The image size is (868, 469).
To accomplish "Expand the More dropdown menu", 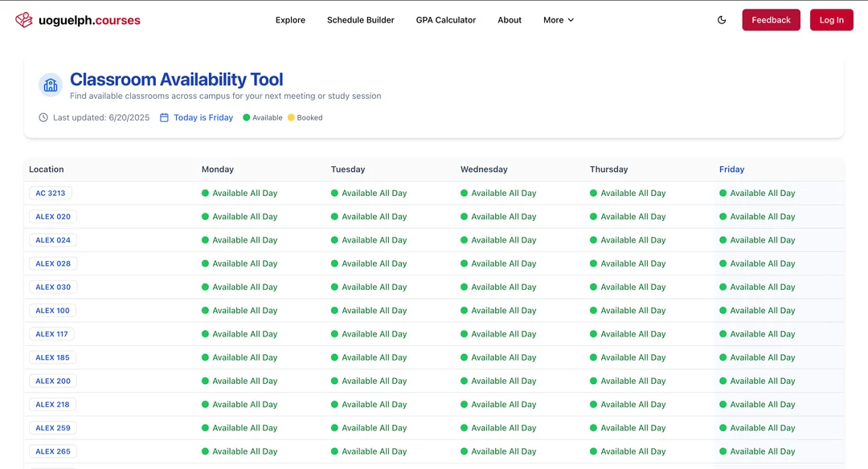I will 559,20.
